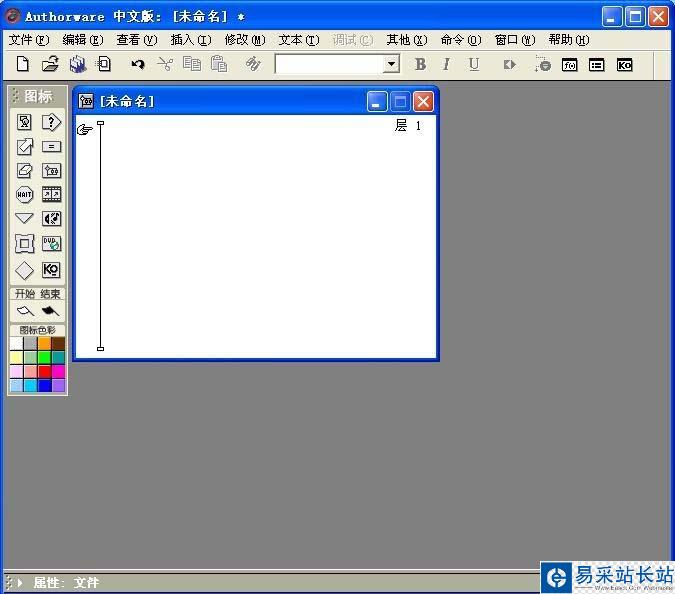Grab the black Stop flag
Screen dimensions: 675x594
50,310
